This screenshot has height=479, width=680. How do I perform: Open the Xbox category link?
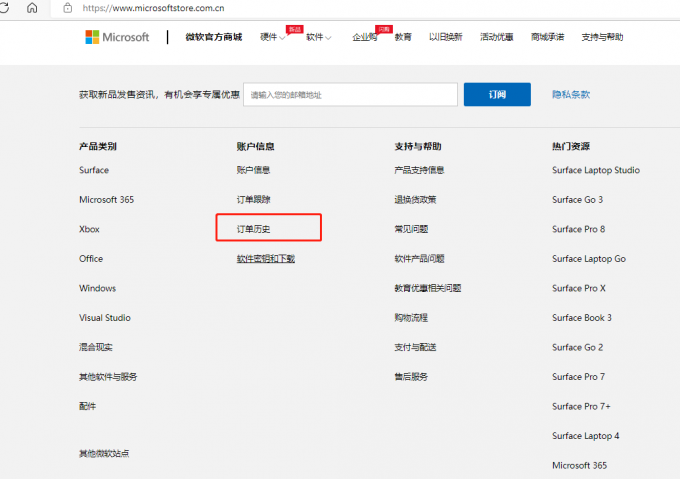click(89, 229)
